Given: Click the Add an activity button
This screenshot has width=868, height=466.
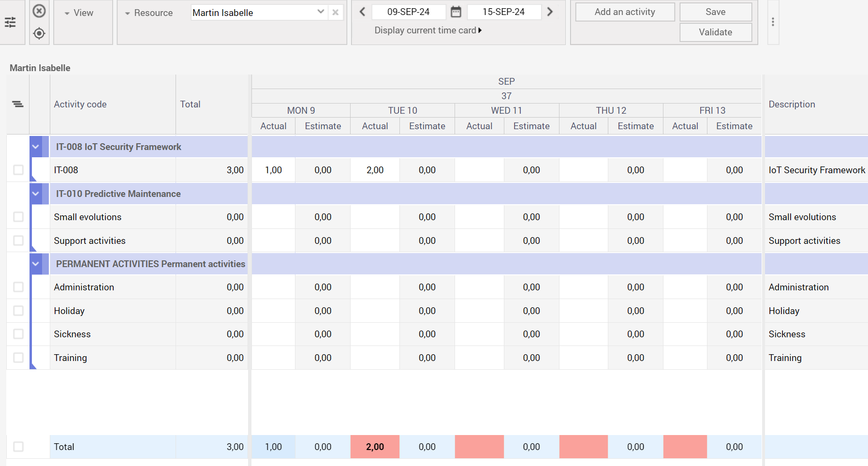Looking at the screenshot, I should click(x=625, y=12).
